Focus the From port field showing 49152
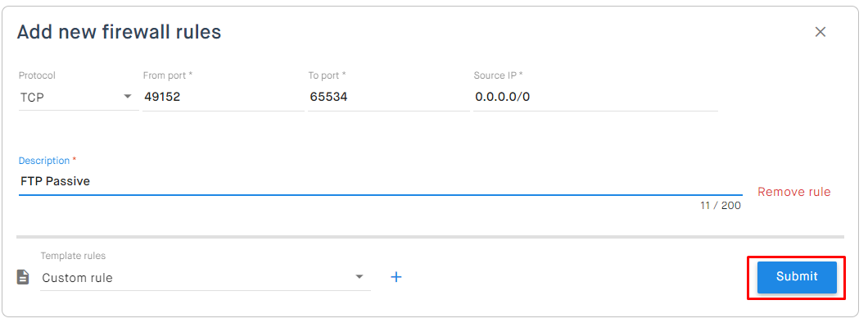 point(223,97)
